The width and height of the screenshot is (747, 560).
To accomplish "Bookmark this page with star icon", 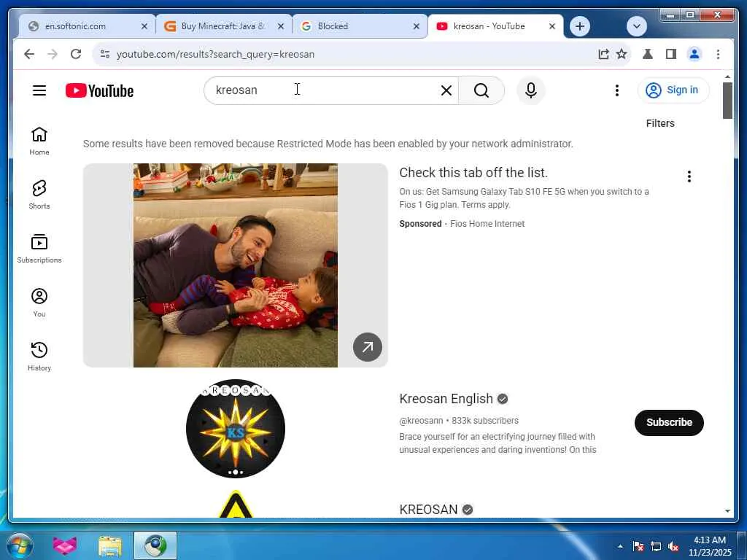I will tap(622, 54).
